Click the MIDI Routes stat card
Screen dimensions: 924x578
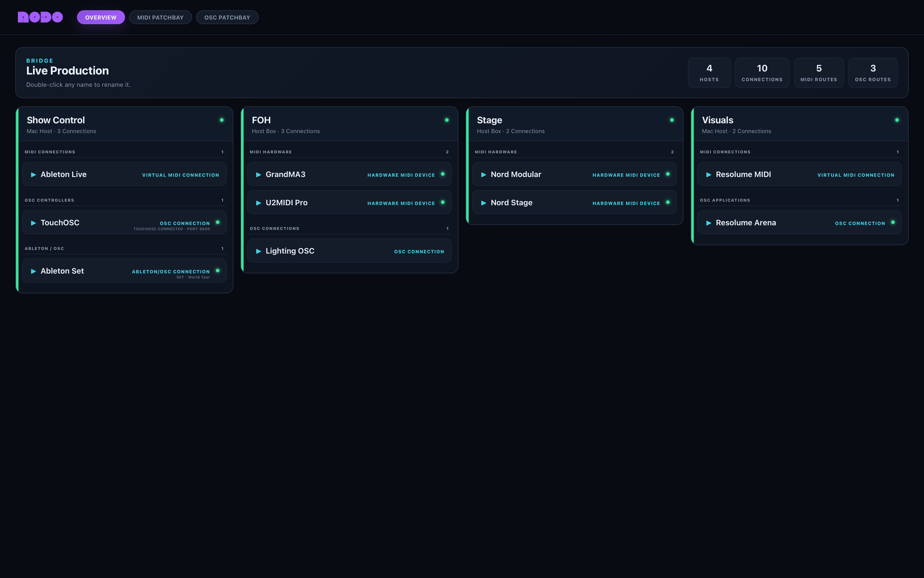pos(819,73)
